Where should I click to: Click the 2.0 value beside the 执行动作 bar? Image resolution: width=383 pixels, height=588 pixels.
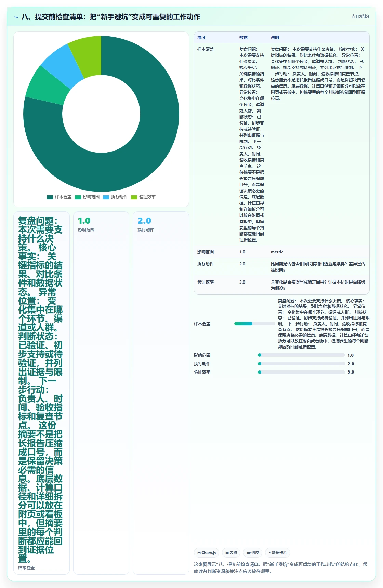click(x=351, y=364)
